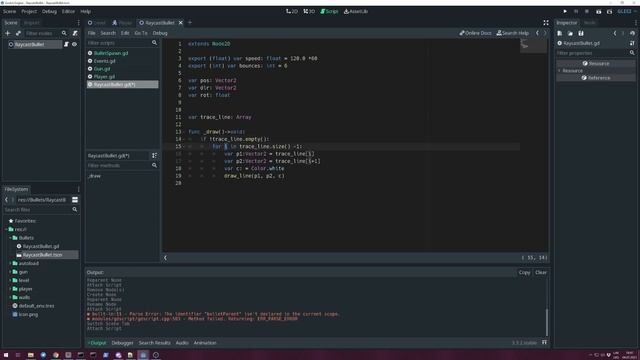Go to previous script edit location
This screenshot has height=360, width=640.
[x=537, y=33]
